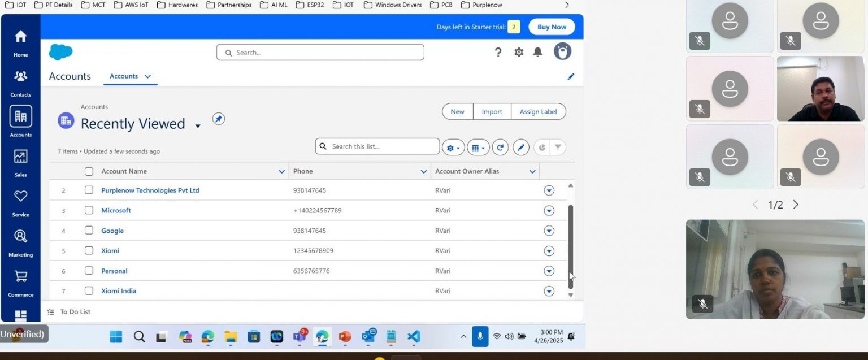The image size is (868, 360).
Task: Click the notifications bell icon
Action: [537, 52]
